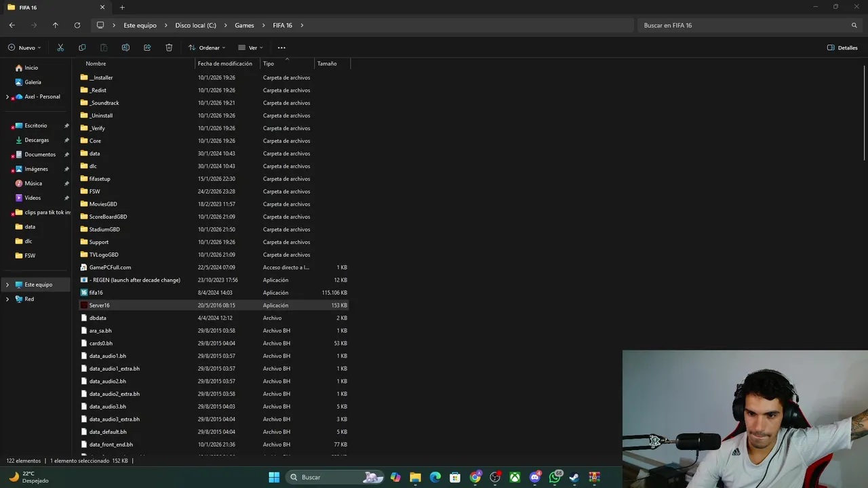
Task: Open Microsoft Store from taskbar
Action: click(x=455, y=477)
